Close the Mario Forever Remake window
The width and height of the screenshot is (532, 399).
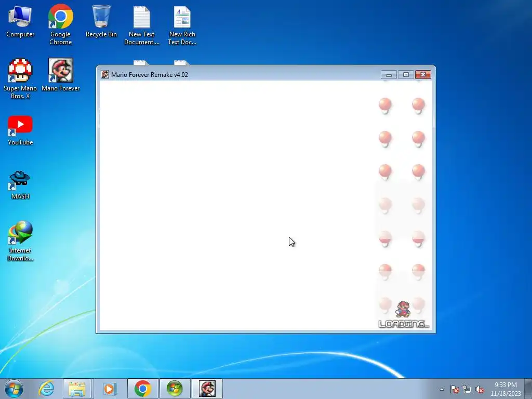point(423,75)
